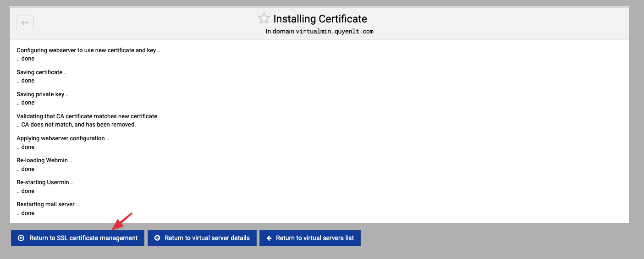Screen dimensions: 644x259
Task: Click 'Applying webserver configuration ..' line
Action: pos(63,138)
